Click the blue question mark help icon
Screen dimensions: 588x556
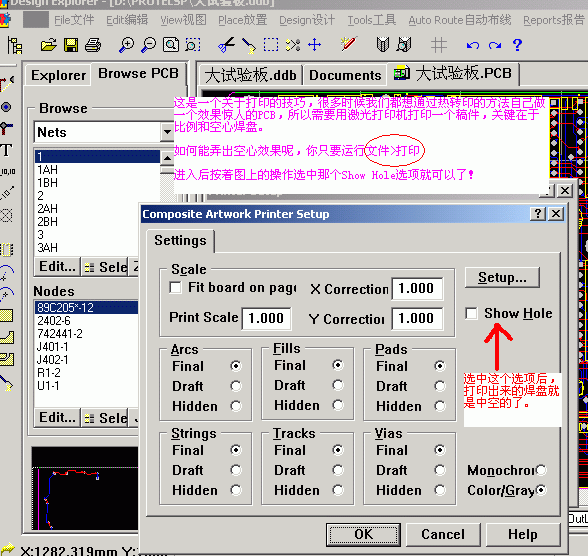[x=518, y=45]
